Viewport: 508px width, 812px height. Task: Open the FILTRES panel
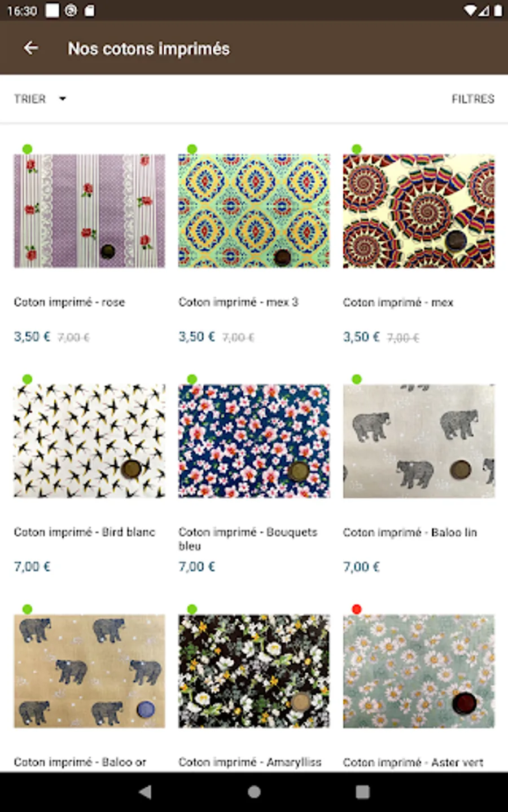click(x=473, y=99)
